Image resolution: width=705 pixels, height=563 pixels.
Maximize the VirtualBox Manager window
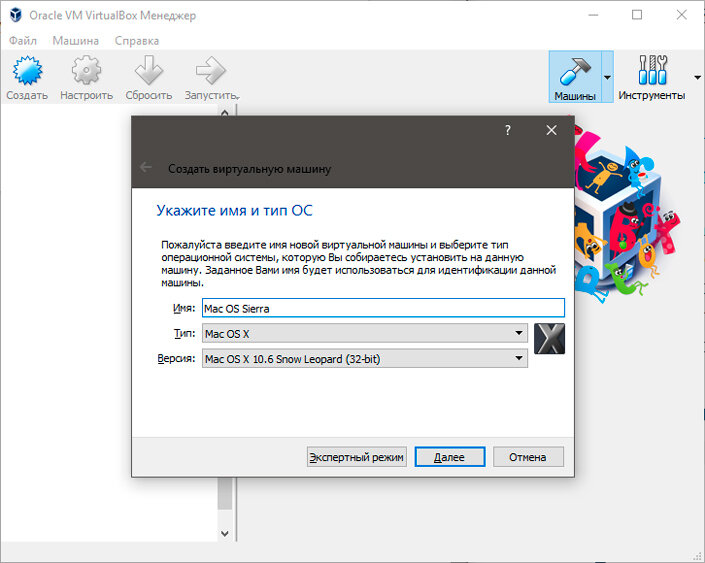(637, 15)
